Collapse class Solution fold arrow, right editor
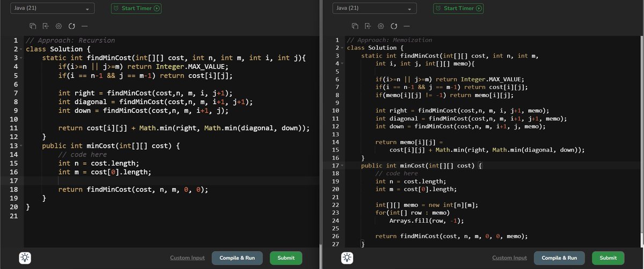644x269 pixels. pyautogui.click(x=342, y=48)
